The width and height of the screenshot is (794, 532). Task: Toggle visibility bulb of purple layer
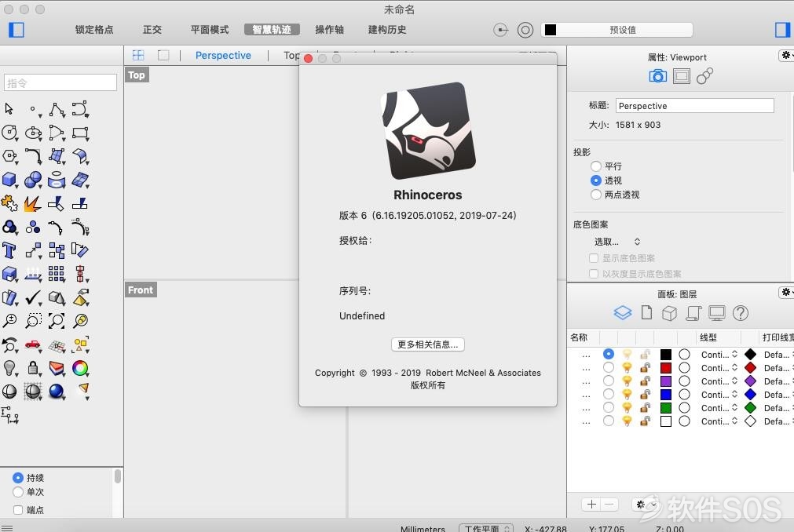tap(627, 381)
